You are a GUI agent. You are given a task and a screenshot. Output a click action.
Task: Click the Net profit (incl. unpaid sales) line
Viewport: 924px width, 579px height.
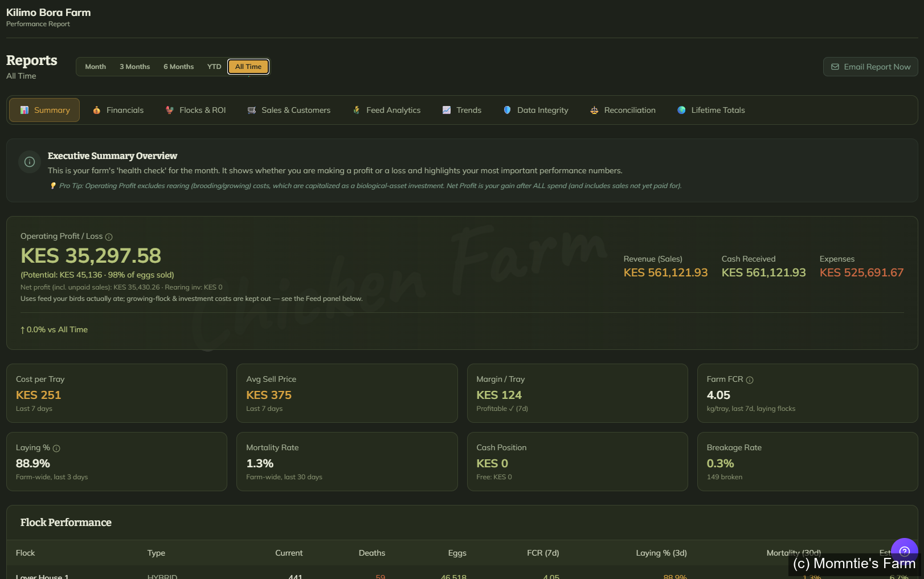click(121, 287)
